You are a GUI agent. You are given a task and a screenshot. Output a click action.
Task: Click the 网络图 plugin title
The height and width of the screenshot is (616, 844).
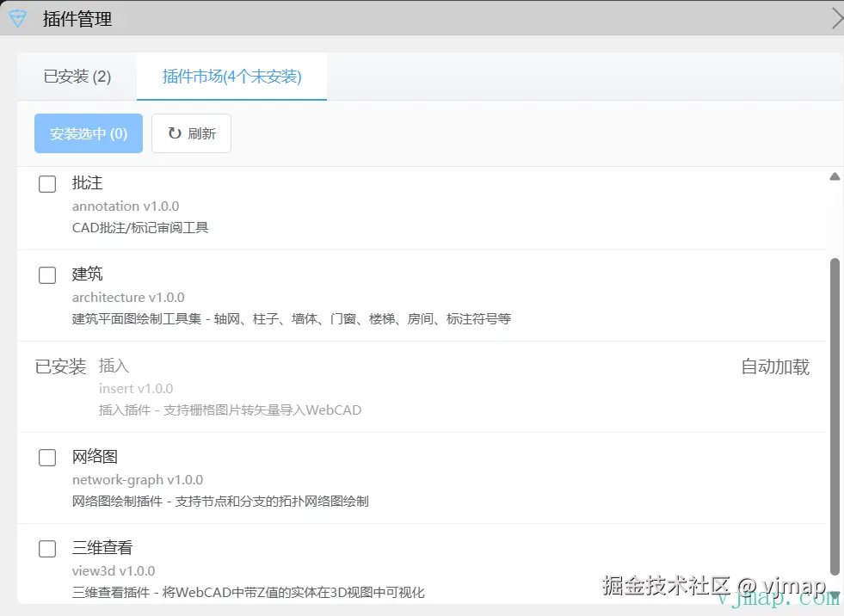pyautogui.click(x=95, y=457)
